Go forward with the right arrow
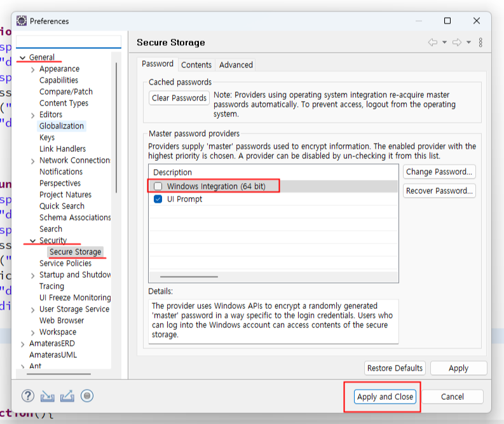Screen dimensions: 504x424 457,43
